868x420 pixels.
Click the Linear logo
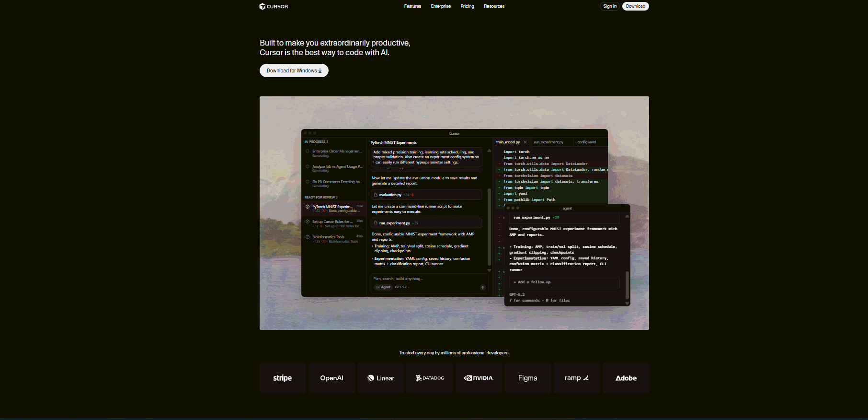point(381,378)
